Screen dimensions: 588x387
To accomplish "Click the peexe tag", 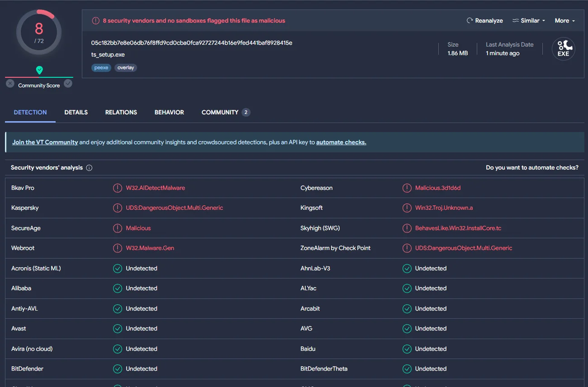I will 101,68.
